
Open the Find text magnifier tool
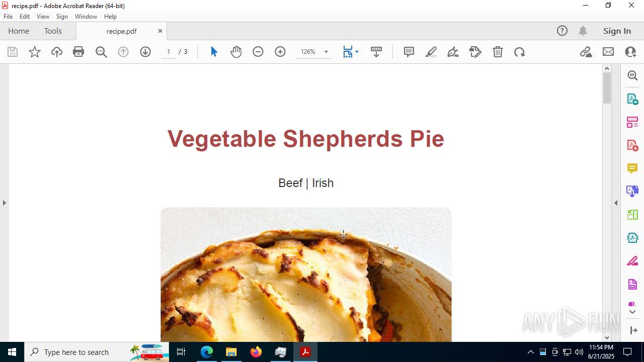(101, 52)
